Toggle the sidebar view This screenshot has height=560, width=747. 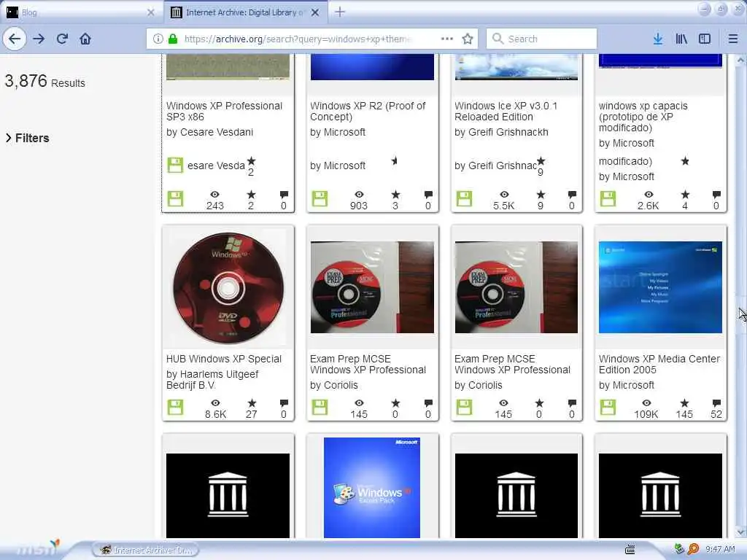pos(704,39)
